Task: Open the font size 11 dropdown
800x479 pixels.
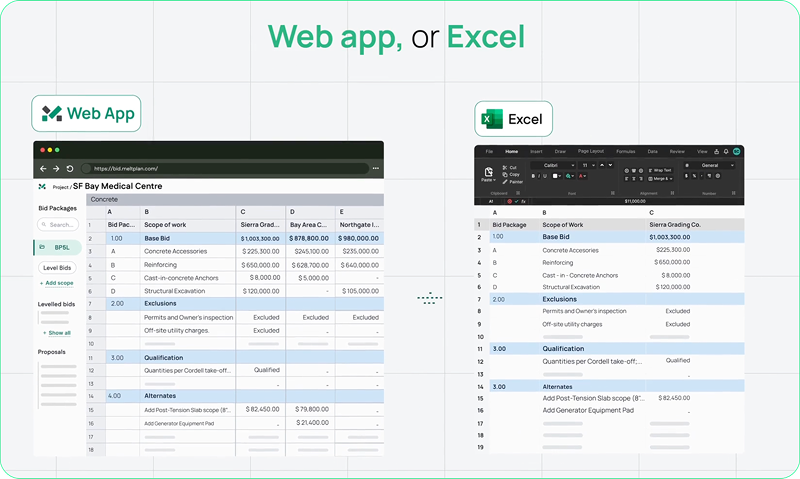Action: point(587,165)
